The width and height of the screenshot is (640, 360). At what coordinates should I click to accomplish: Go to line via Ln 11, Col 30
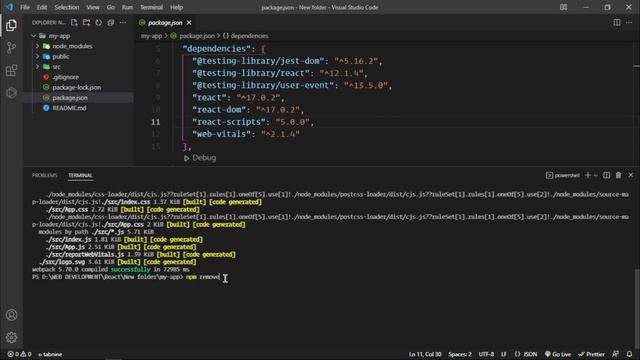click(425, 354)
